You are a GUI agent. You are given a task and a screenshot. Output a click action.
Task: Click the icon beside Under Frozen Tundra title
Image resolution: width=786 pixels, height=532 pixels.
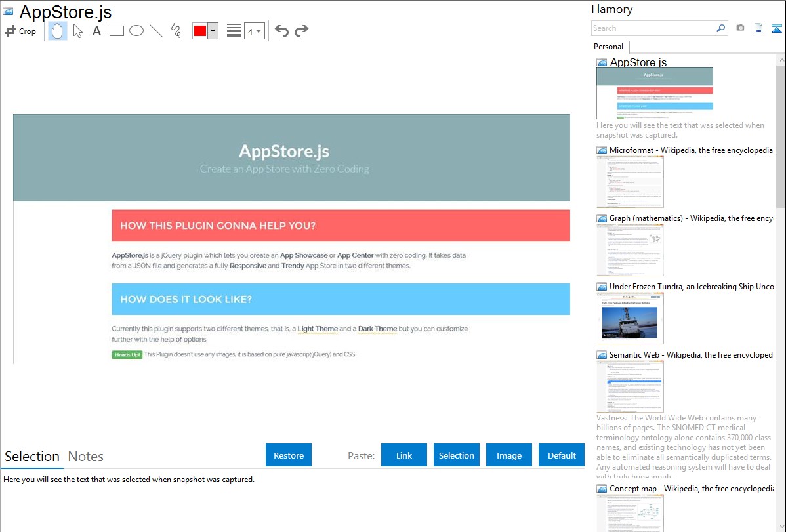[x=602, y=286]
